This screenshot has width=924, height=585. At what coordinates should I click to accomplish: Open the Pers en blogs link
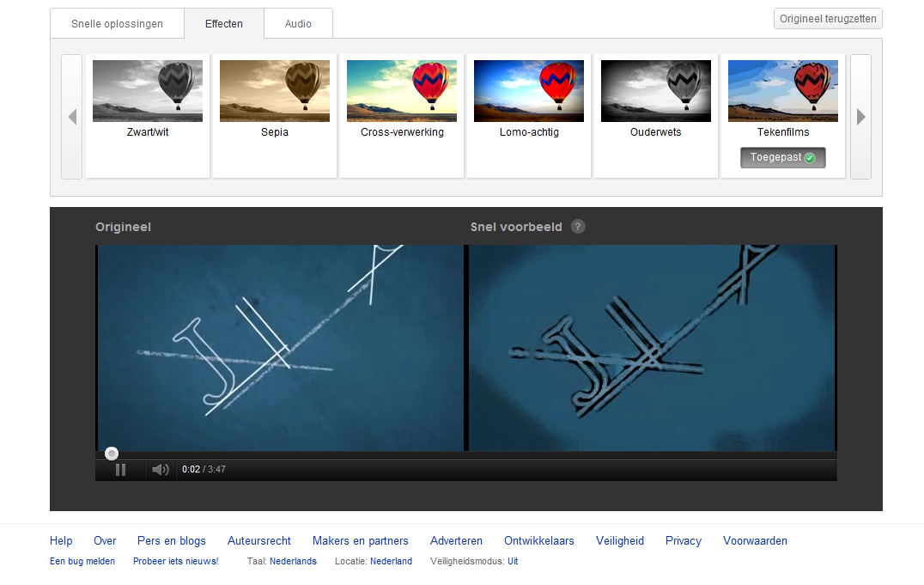172,541
